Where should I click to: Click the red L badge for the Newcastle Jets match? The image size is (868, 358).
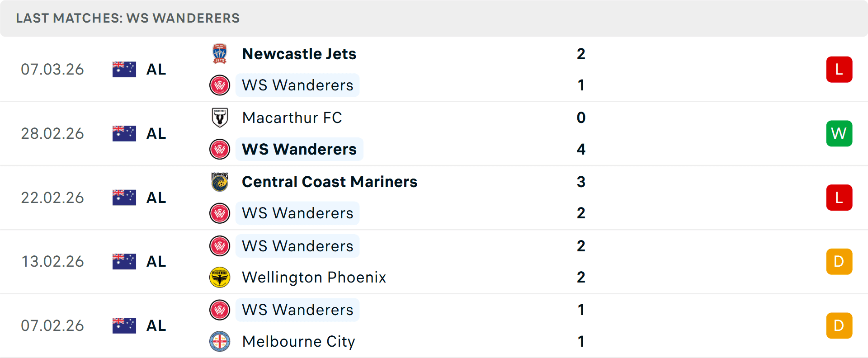pyautogui.click(x=839, y=69)
